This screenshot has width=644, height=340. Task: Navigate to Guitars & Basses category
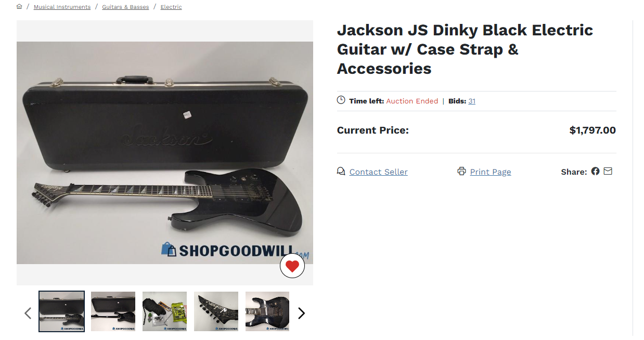tap(125, 7)
